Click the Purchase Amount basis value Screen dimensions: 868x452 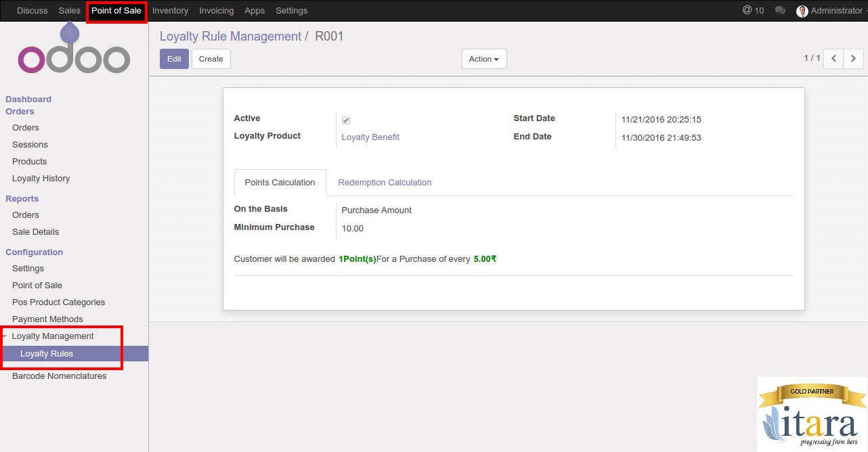[x=376, y=210]
